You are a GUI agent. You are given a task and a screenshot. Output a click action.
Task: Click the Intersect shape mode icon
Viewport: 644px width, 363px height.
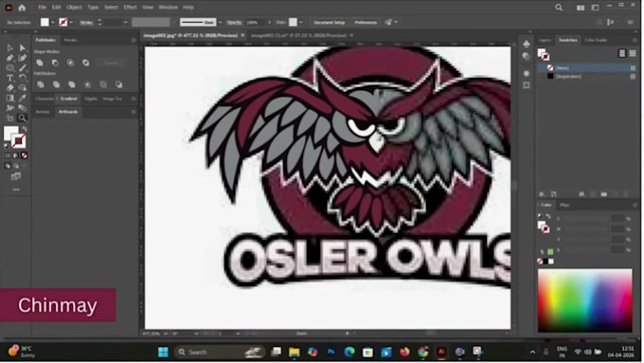70,63
